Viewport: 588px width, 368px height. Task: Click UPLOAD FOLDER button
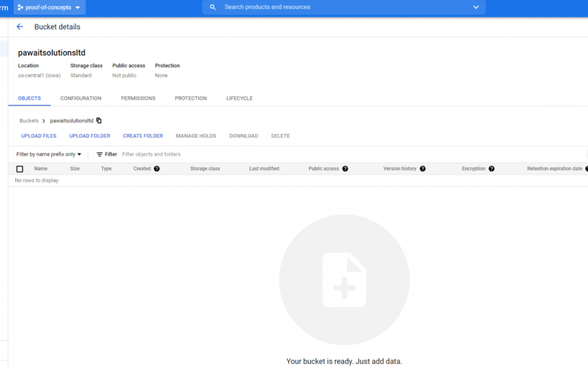pos(90,136)
